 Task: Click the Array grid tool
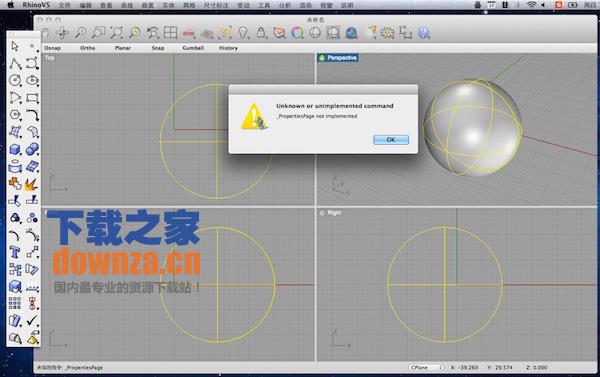click(x=15, y=304)
